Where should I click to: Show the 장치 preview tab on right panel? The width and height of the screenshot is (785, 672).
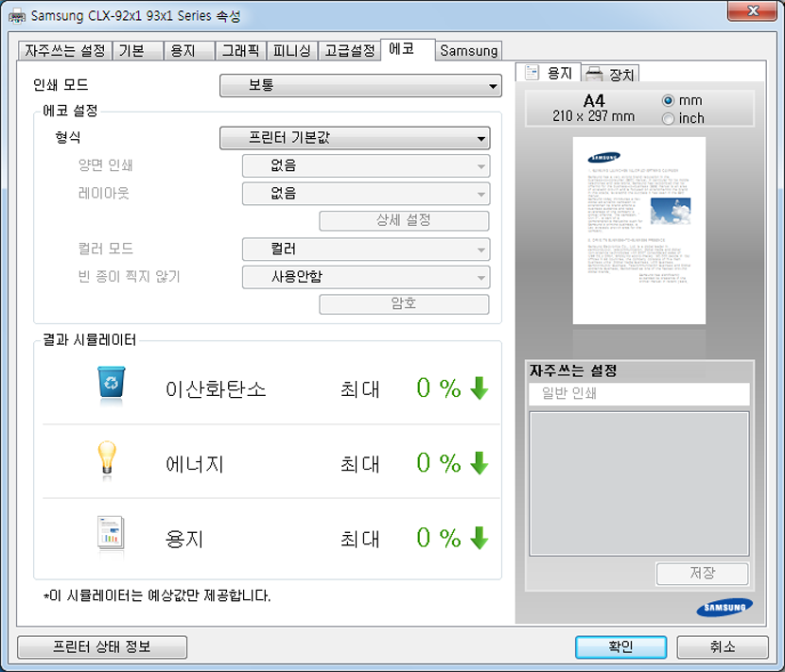(610, 74)
